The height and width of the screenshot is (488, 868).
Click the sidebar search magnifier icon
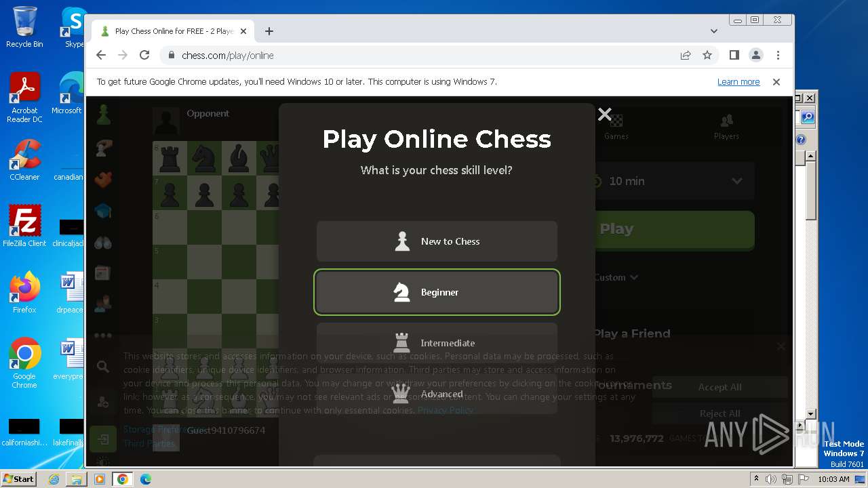pos(103,367)
